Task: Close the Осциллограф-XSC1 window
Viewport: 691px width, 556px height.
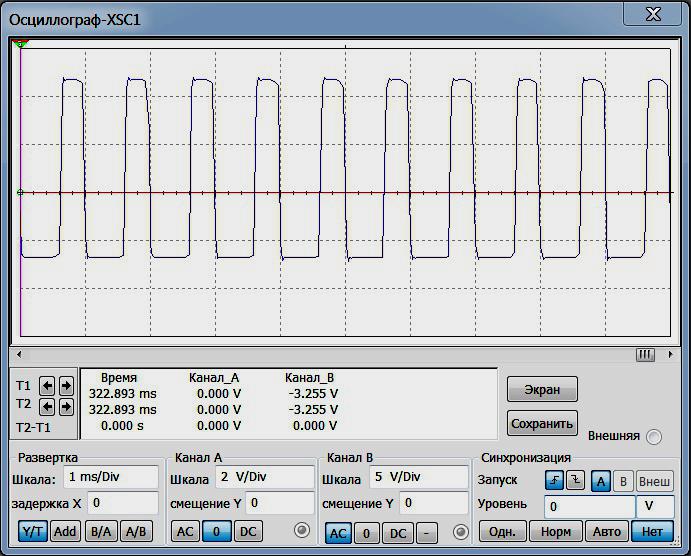Action: pyautogui.click(x=652, y=14)
